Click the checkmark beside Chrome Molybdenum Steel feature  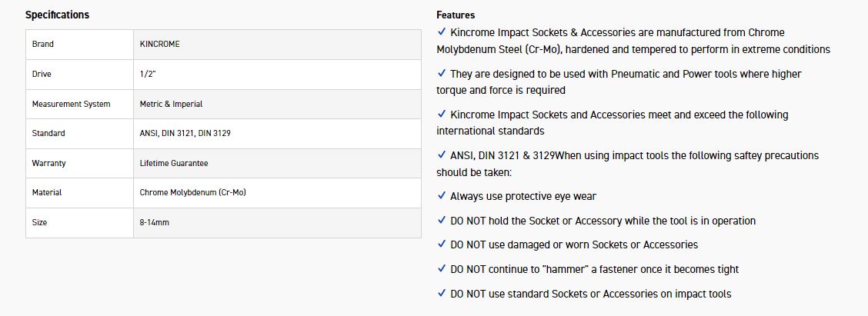pos(441,32)
